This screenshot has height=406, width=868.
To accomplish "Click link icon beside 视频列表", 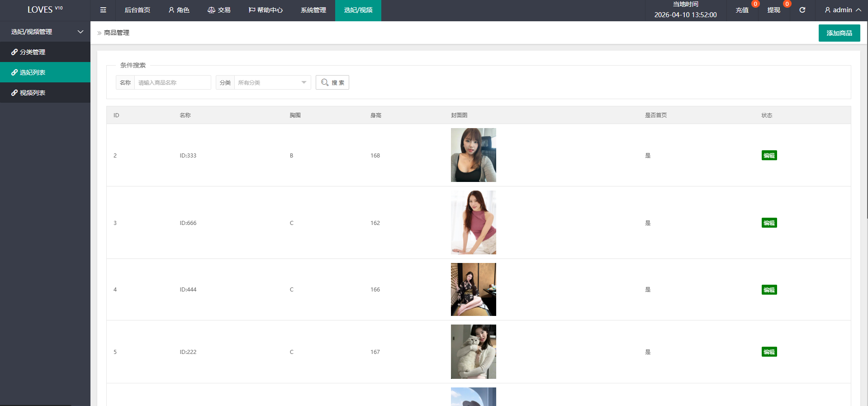I will [14, 93].
